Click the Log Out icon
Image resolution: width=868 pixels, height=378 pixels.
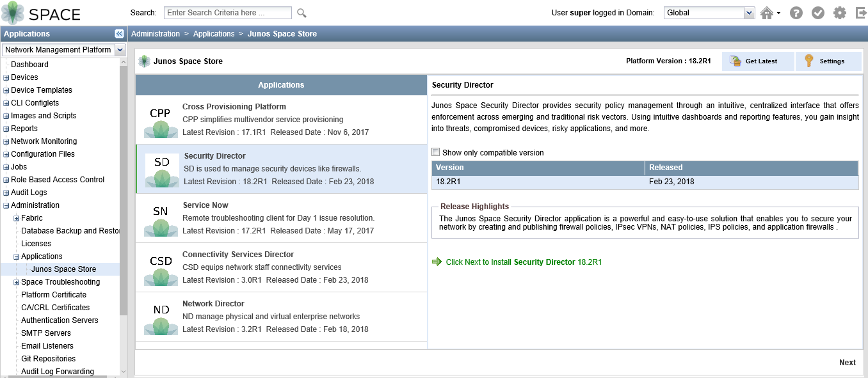tap(860, 13)
